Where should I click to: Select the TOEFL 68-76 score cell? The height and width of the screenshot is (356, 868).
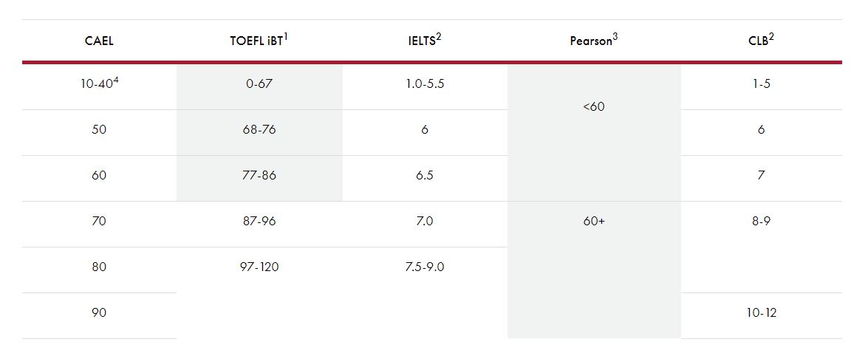259,130
